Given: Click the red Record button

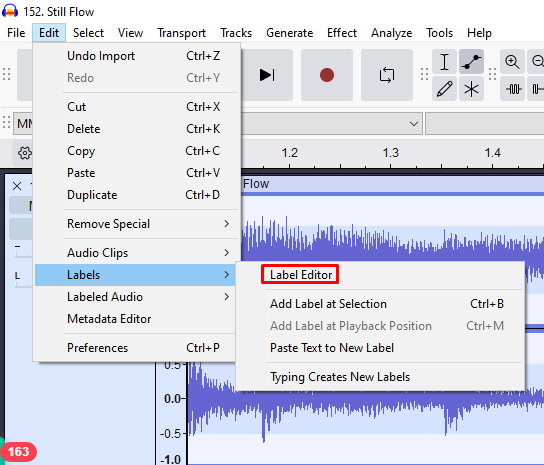Looking at the screenshot, I should click(327, 75).
